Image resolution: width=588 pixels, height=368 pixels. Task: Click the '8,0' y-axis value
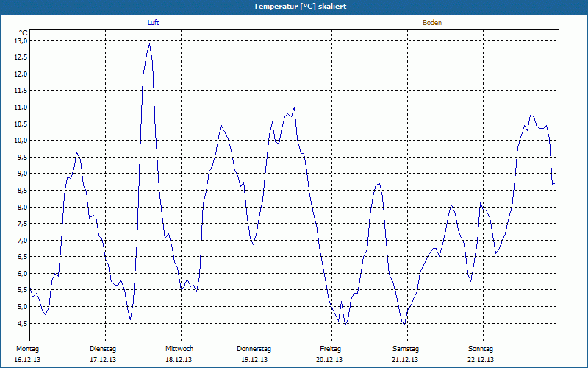tap(23, 207)
